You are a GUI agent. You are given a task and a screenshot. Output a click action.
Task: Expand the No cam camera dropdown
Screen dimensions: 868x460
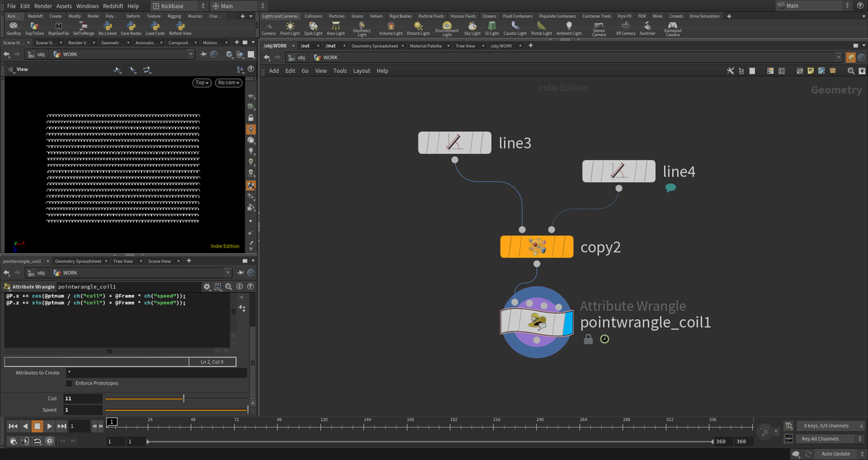[229, 82]
